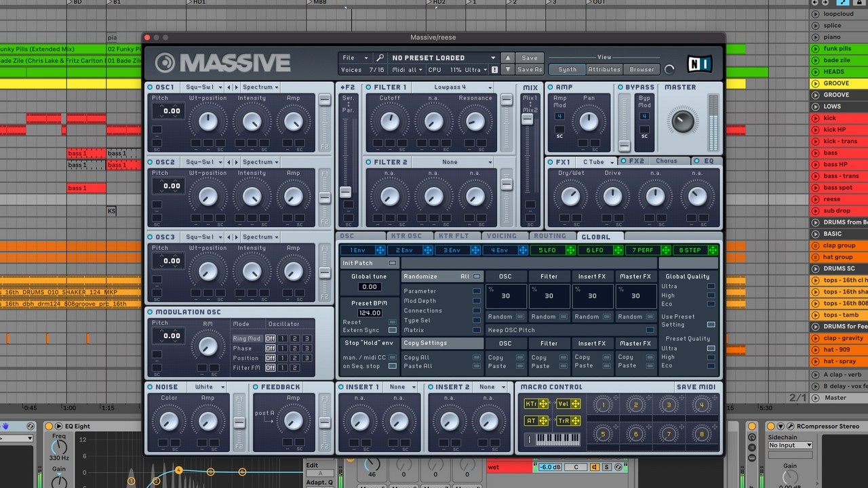
Task: Switch to the Routing tab
Action: click(549, 237)
